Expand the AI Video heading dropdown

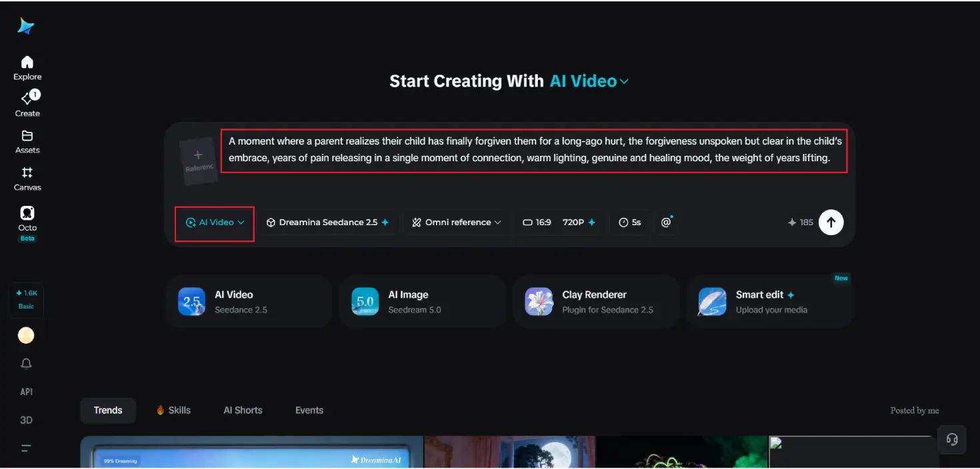(x=589, y=81)
